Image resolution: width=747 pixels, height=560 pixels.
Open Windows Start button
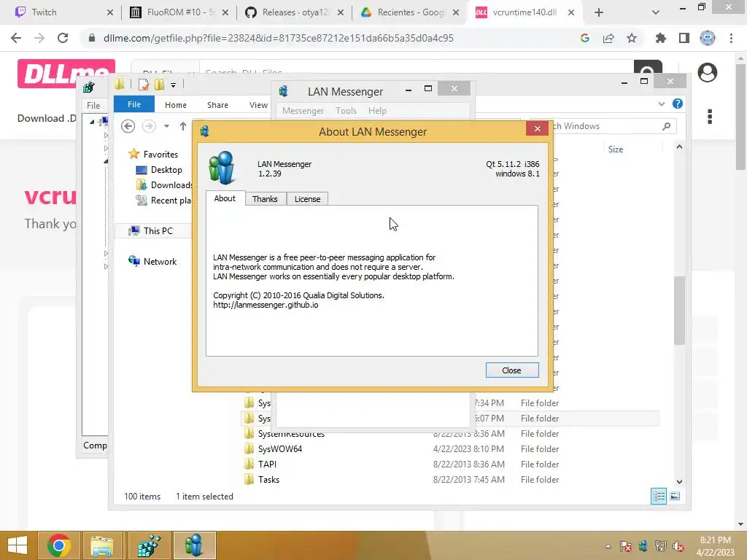[18, 545]
